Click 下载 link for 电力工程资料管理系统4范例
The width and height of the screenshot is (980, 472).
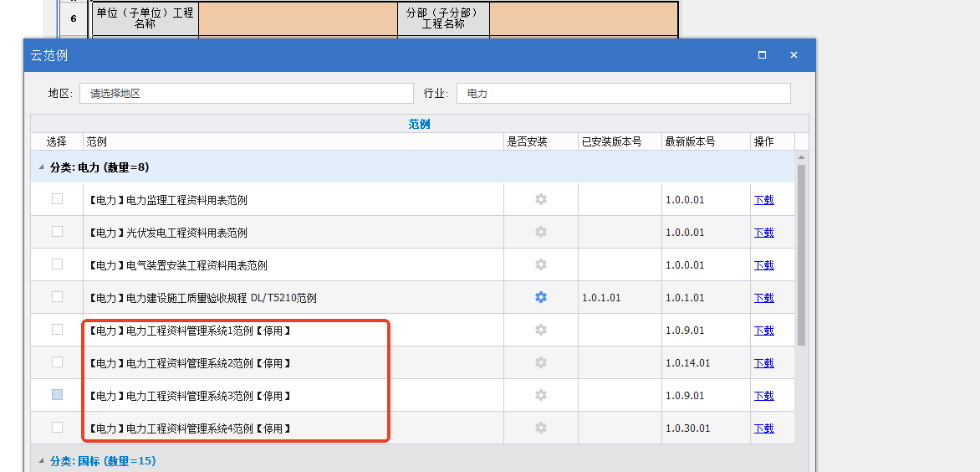(763, 428)
